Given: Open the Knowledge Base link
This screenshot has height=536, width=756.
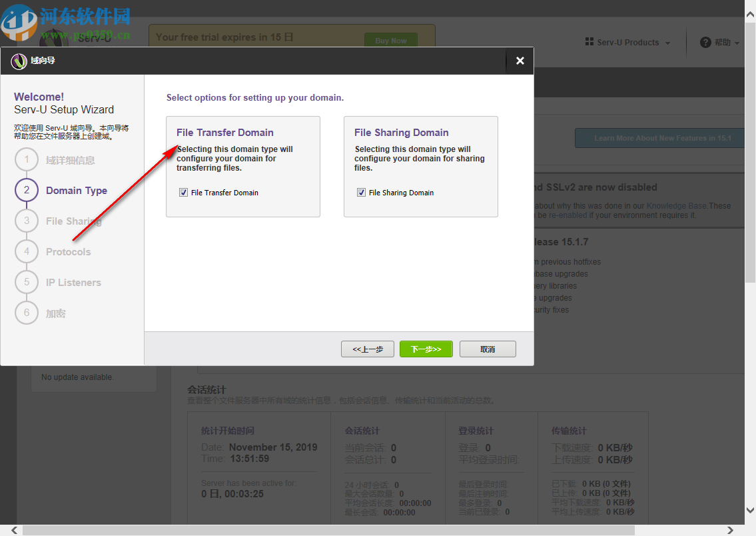Looking at the screenshot, I should [676, 206].
